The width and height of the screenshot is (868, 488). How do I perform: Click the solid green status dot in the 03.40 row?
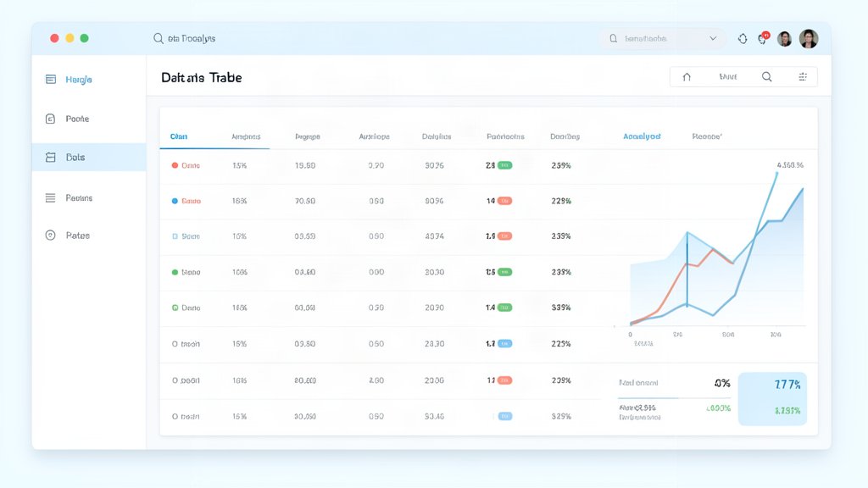(x=175, y=272)
